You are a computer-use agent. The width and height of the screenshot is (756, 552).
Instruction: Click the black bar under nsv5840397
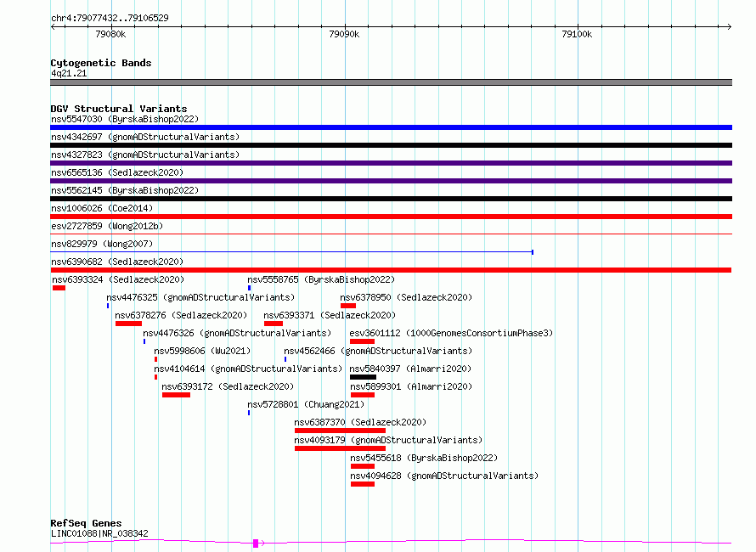[363, 377]
